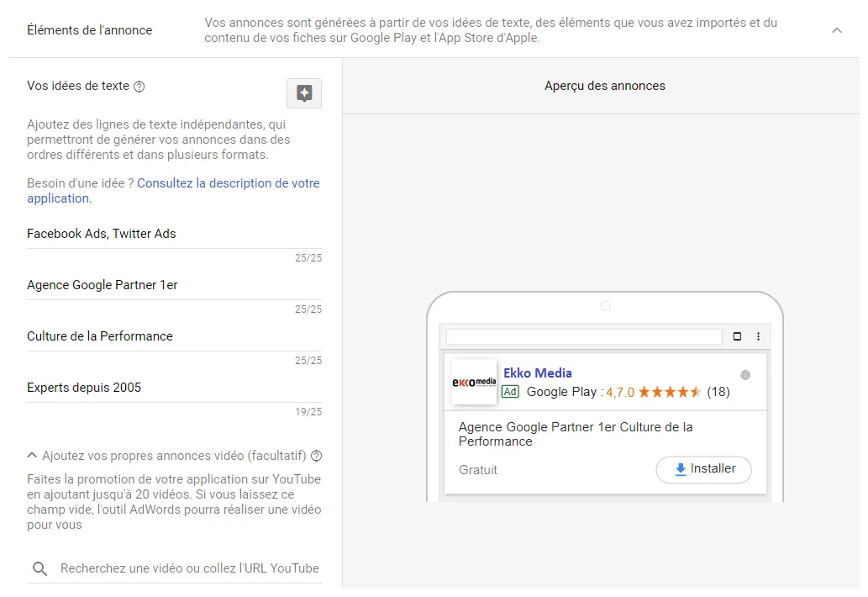Viewport: 868px width, 597px height.
Task: Click the tab-switcher square icon in the preview
Action: [737, 336]
